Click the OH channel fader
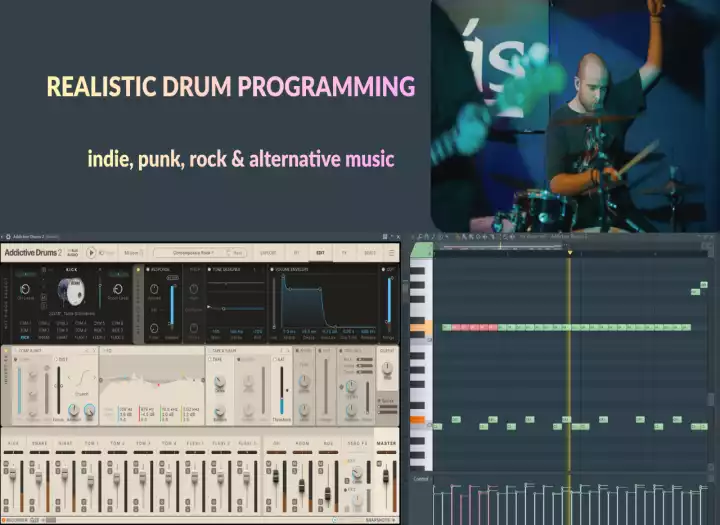Screen dimensions: 720x525 (276, 476)
